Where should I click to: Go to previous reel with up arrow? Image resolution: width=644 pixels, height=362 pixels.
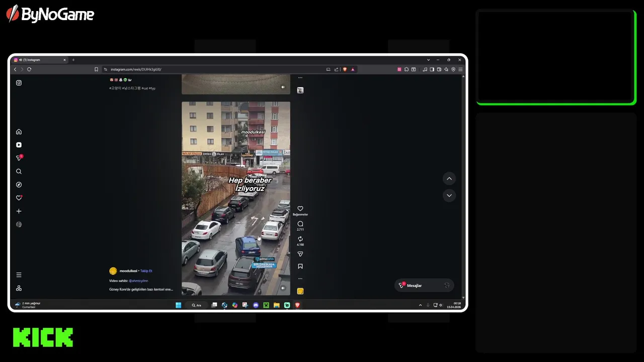pos(449,178)
